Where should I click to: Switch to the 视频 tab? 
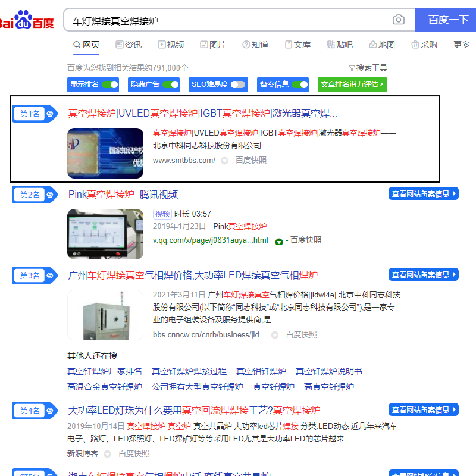click(171, 45)
